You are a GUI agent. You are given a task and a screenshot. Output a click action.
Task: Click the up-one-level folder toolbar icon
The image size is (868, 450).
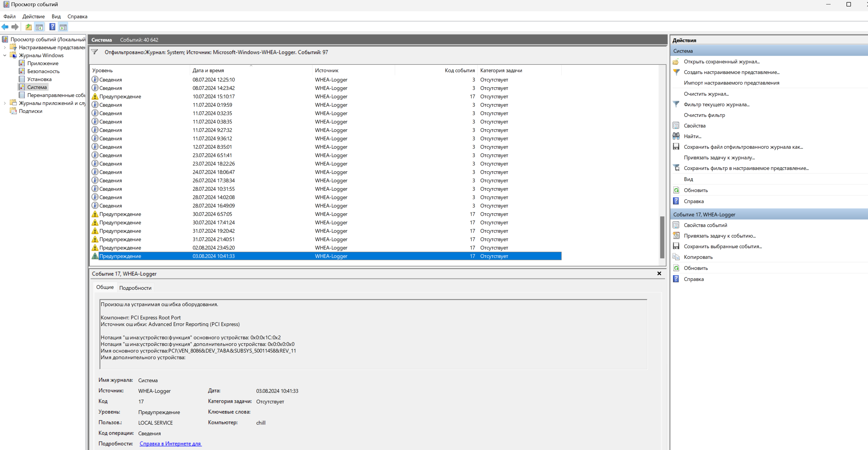click(29, 27)
